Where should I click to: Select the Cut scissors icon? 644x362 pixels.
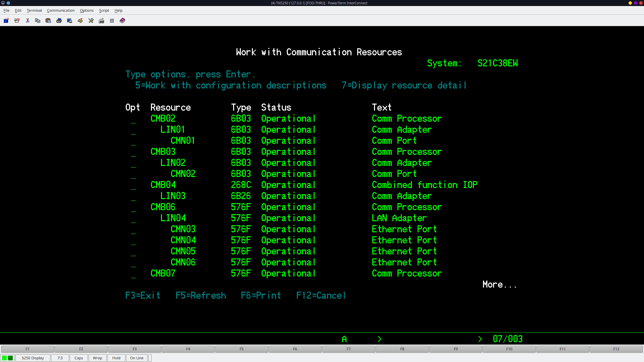click(27, 20)
